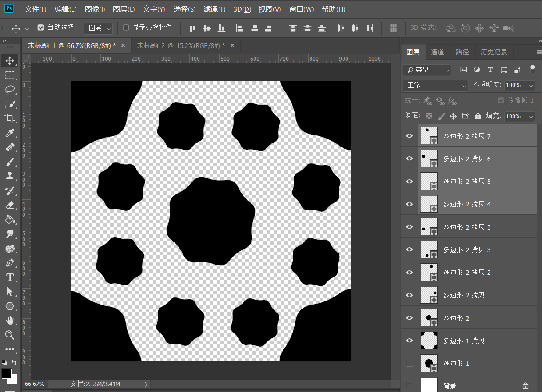Open the 图层 auto-select target dropdown
Image resolution: width=542 pixels, height=392 pixels.
pos(100,28)
